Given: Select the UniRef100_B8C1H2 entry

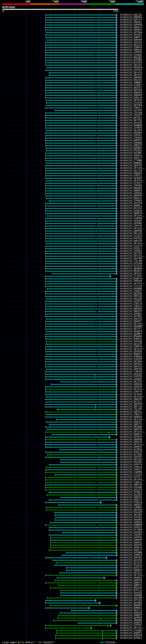Looking at the screenshot, I should coord(131,588).
